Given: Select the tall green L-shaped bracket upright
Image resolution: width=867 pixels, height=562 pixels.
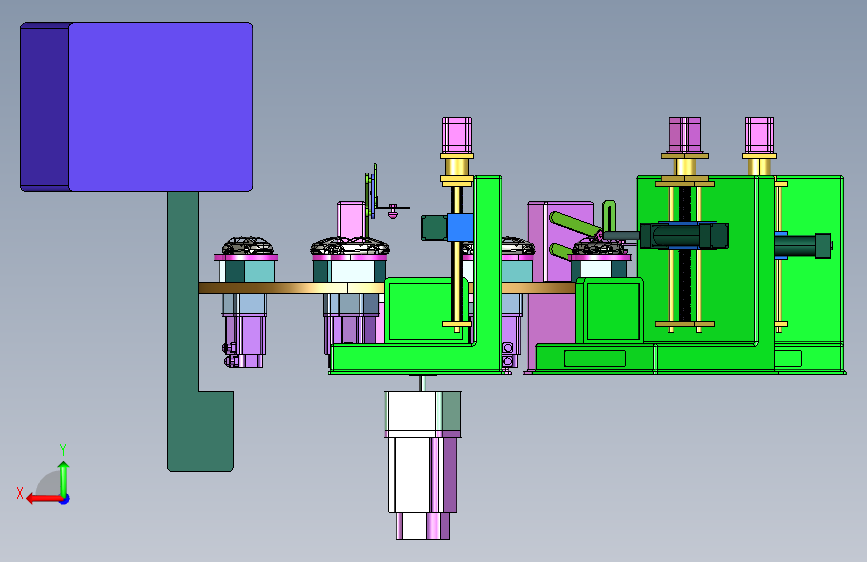Looking at the screenshot, I should coord(488,260).
